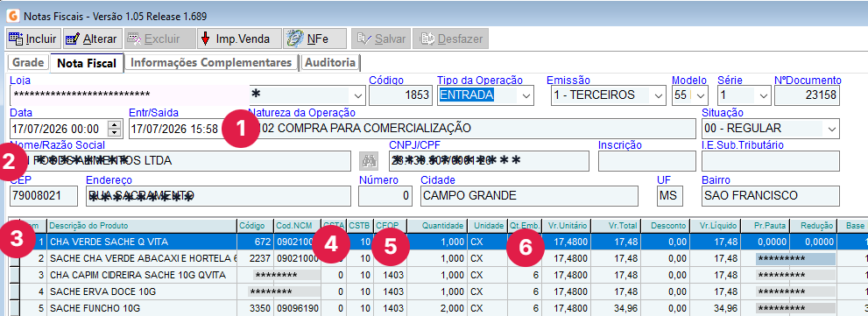Open the Emissão dropdown showing 1 - TERCEIROS

pyautogui.click(x=658, y=95)
